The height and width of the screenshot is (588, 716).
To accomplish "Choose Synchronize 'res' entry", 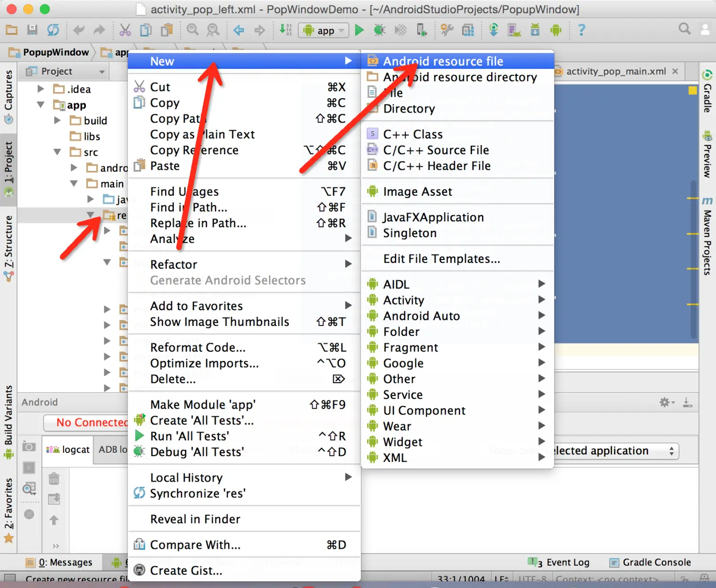I will pos(244,493).
